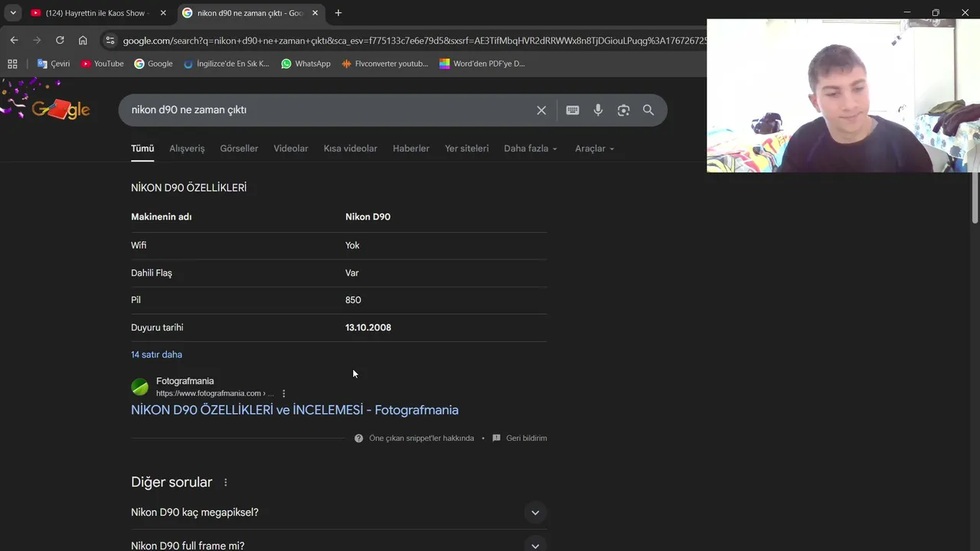Click the snippet help question-mark icon
The image size is (980, 551).
tap(358, 439)
